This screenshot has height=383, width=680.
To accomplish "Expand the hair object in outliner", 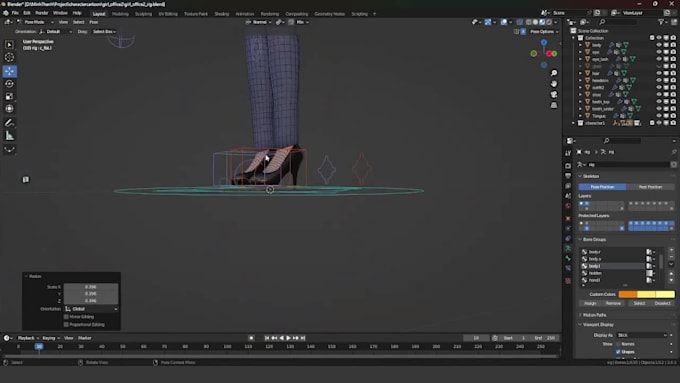I will [x=580, y=73].
